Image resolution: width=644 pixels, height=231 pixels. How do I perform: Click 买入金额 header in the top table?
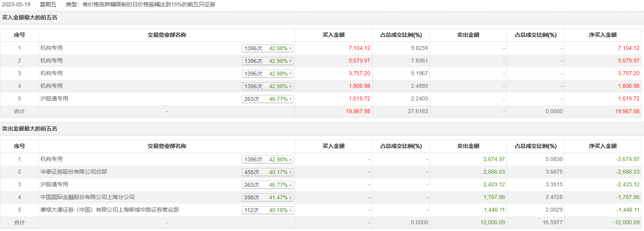tap(333, 35)
